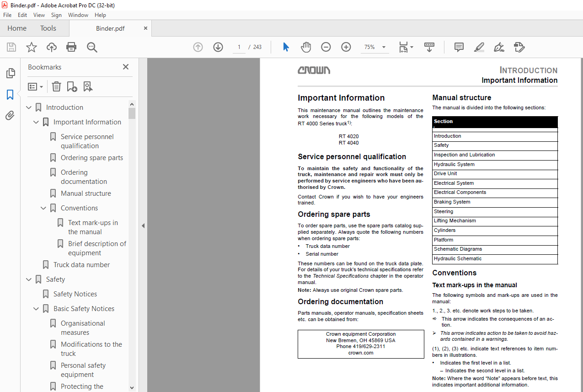
Task: Open the File menu
Action: point(7,15)
